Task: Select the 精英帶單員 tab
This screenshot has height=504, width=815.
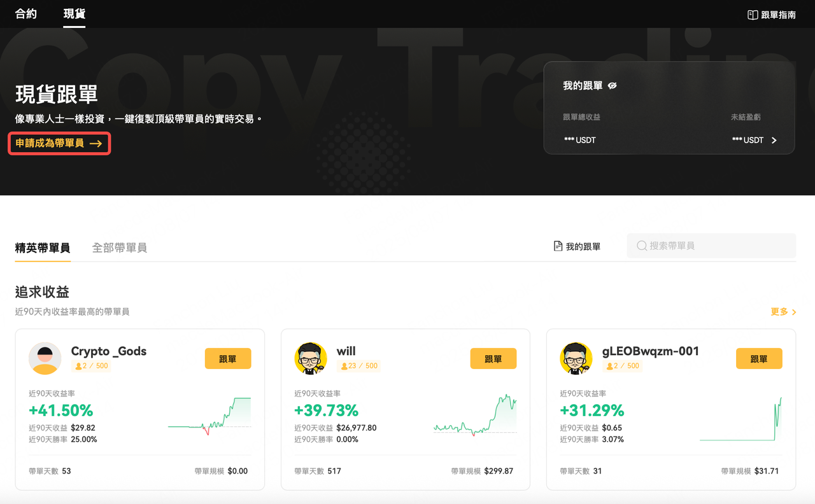Action: click(x=43, y=248)
